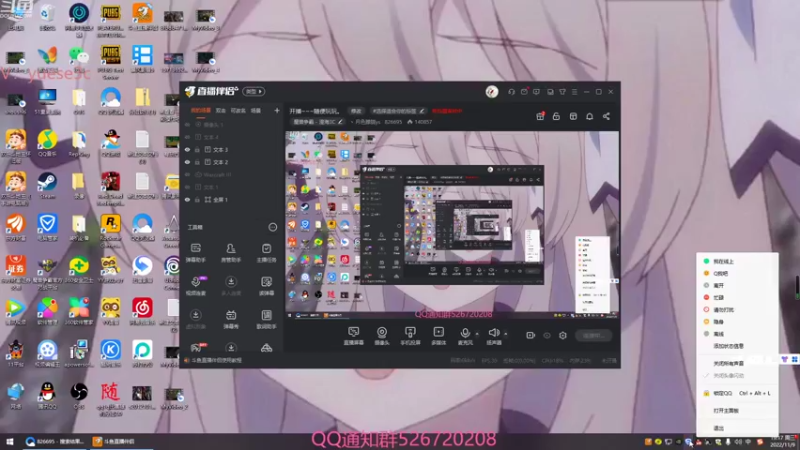Viewport: 800px width, 450px height.
Task: Set QQ status to Q我吧
Action: (737, 273)
